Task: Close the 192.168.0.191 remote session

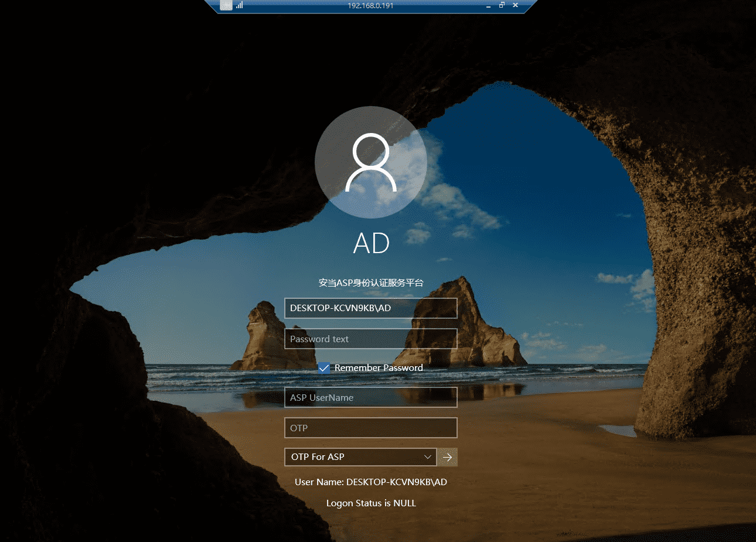Action: 515,5
